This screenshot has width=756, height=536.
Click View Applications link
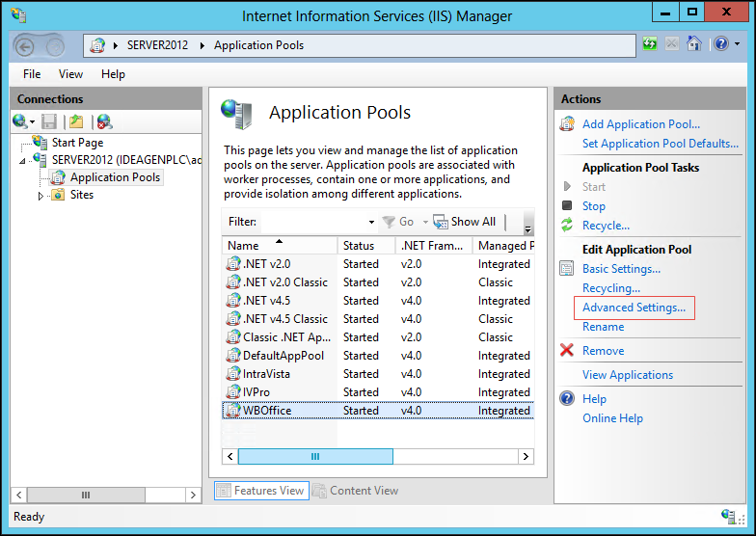pyautogui.click(x=627, y=375)
